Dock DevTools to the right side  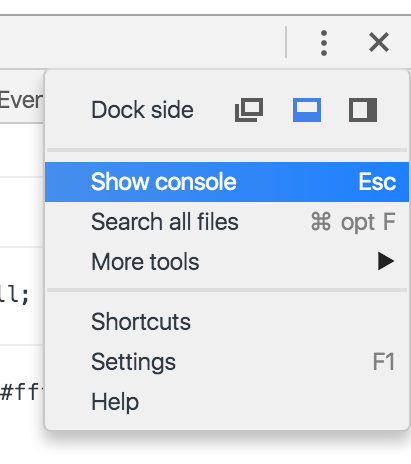[x=363, y=110]
